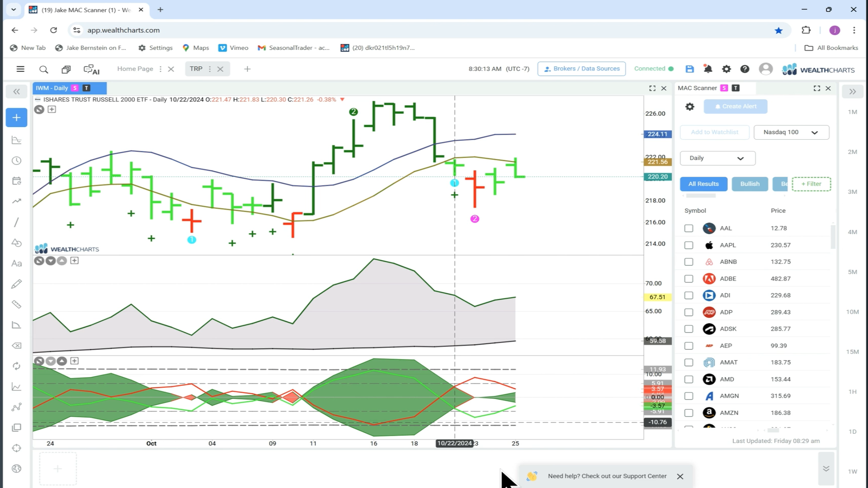This screenshot has width=868, height=488.
Task: Close the MAC Scanner panel
Action: click(828, 88)
